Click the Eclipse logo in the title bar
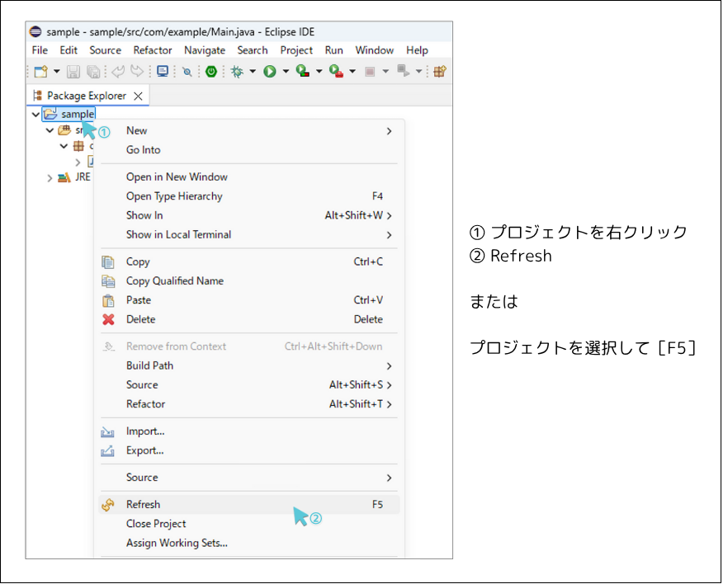Image resolution: width=728 pixels, height=584 pixels. point(35,31)
